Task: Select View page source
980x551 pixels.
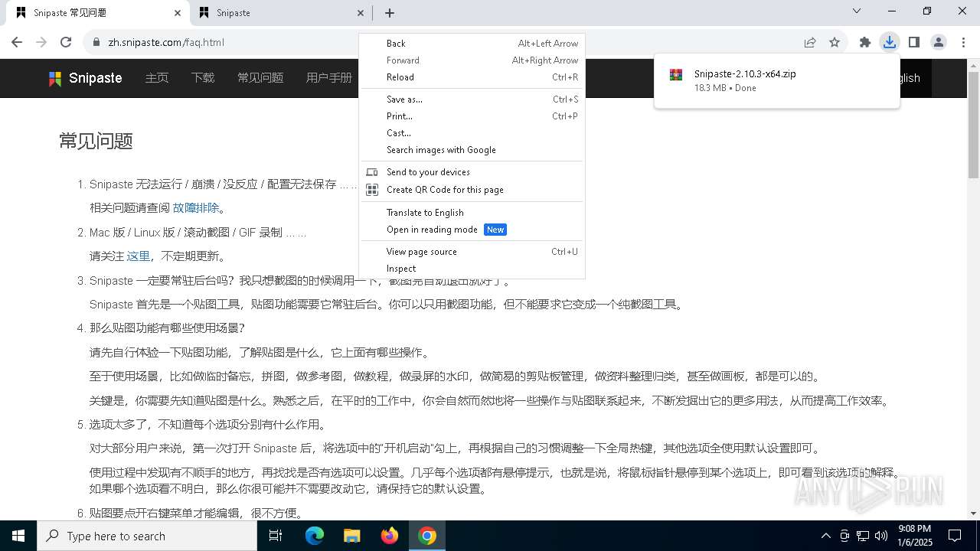Action: 472,252
